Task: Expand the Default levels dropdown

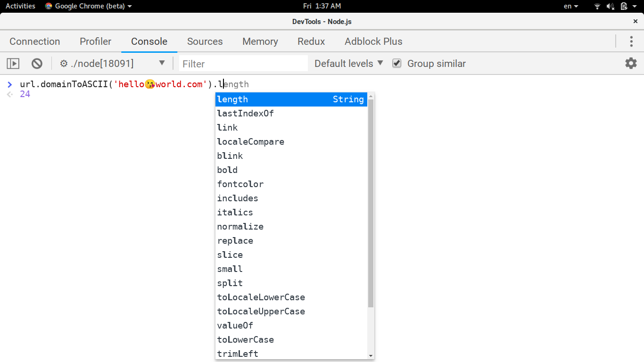Action: point(349,63)
